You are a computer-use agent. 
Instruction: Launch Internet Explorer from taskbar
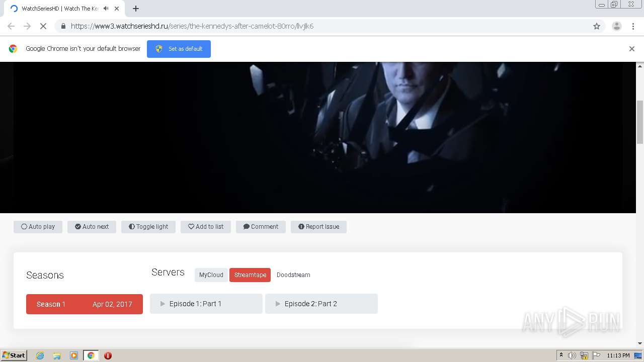coord(40,355)
